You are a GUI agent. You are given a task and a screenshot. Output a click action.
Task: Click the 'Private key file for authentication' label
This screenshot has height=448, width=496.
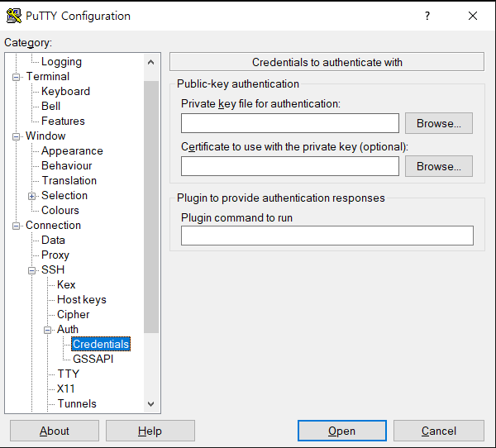point(260,104)
